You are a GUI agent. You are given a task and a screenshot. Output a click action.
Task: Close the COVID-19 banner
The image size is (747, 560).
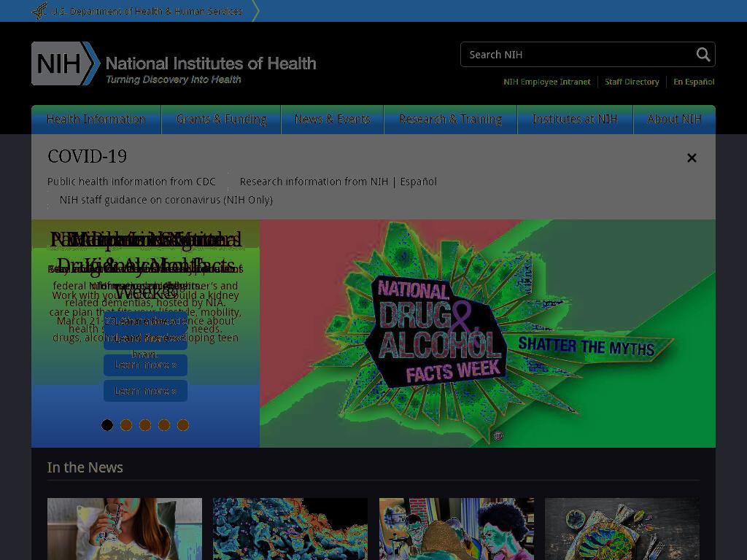click(692, 157)
